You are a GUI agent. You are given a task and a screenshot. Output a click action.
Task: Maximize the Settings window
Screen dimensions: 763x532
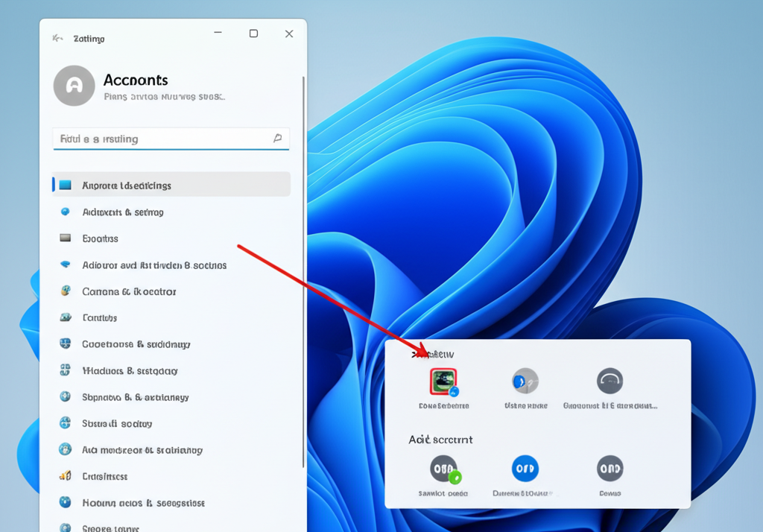point(253,34)
